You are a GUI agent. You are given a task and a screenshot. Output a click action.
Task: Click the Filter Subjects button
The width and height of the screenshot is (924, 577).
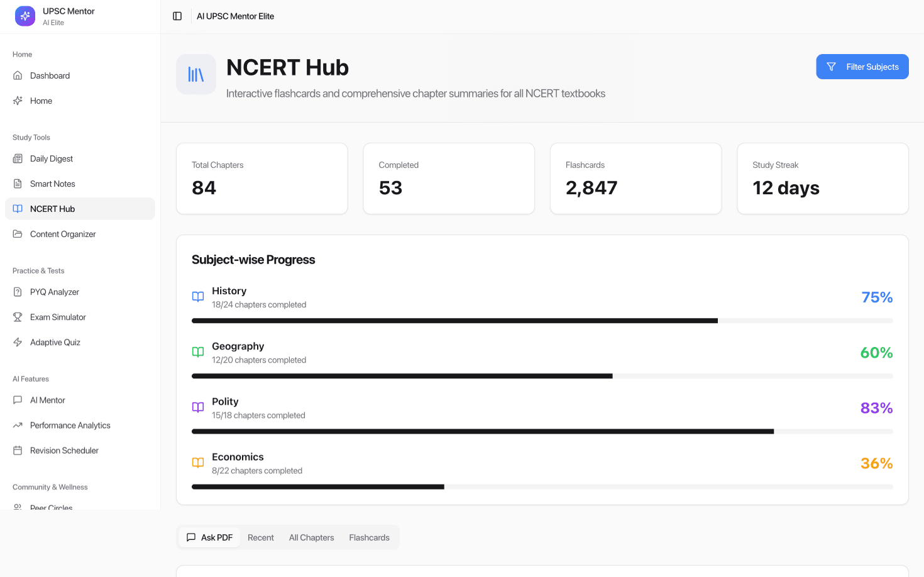862,67
